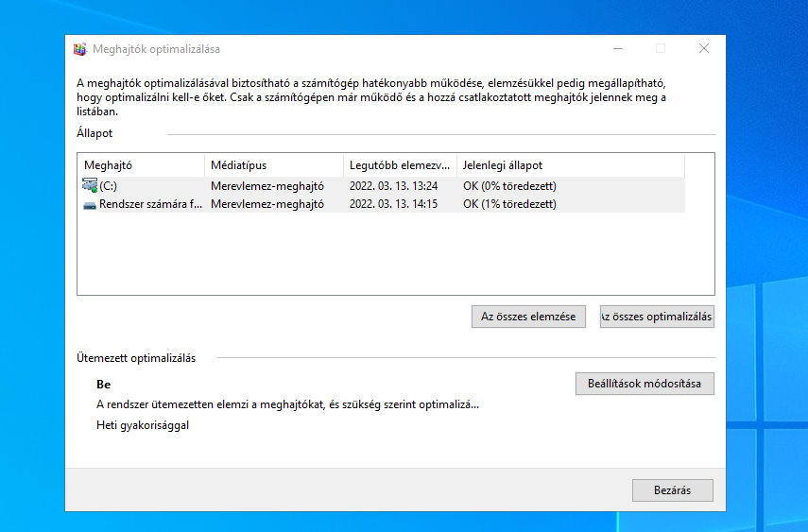
Task: Sort by the 'Médiatípus' column header
Action: [x=274, y=165]
